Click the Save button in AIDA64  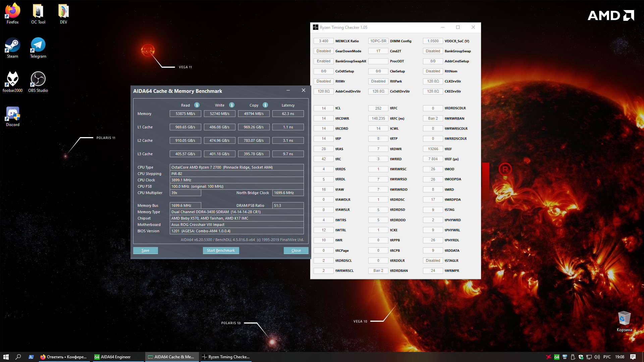point(145,250)
